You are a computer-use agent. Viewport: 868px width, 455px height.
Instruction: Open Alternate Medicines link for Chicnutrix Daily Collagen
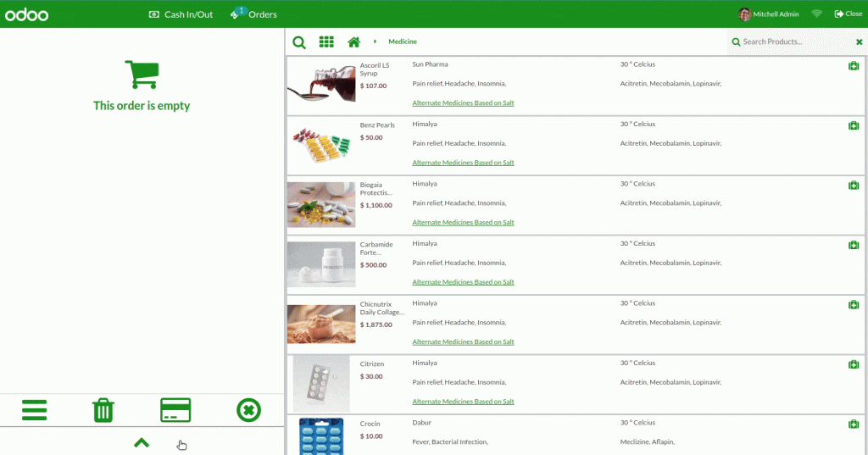coord(463,342)
